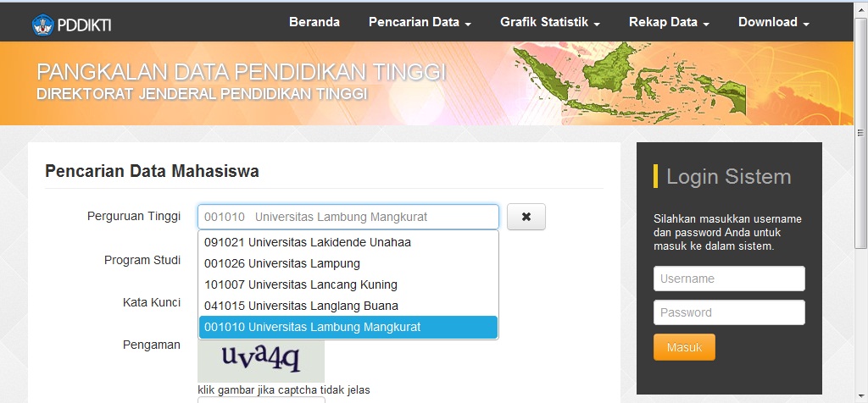This screenshot has width=868, height=403.
Task: Expand the Download menu
Action: tap(774, 22)
